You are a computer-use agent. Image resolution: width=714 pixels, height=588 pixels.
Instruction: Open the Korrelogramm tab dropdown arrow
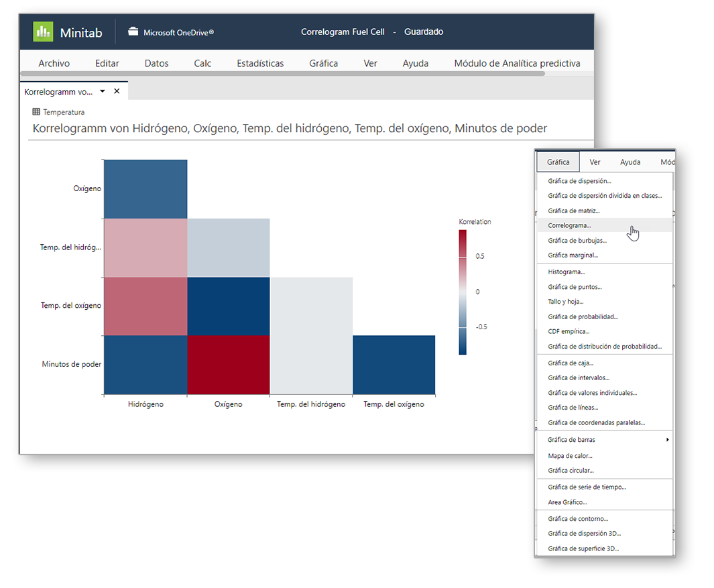[x=103, y=91]
